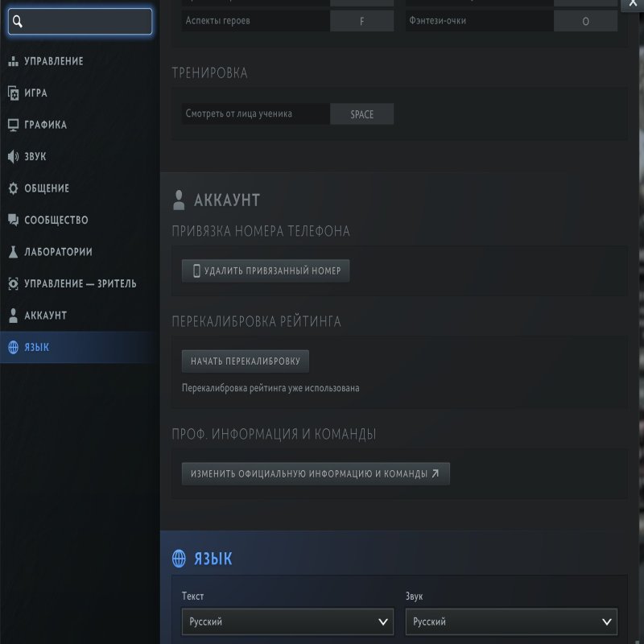Select the ЯЗЫК menu item in sidebar
This screenshot has height=644, width=644.
(x=37, y=347)
